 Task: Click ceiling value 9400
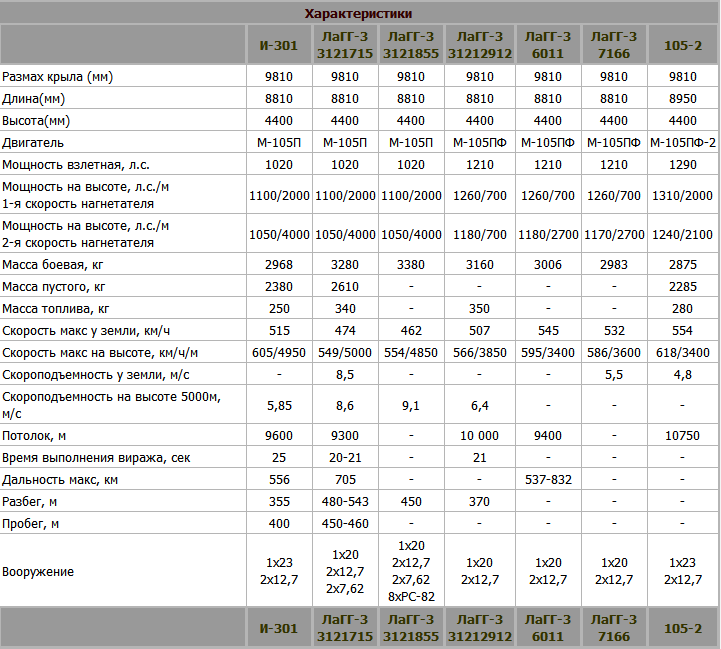(x=548, y=436)
